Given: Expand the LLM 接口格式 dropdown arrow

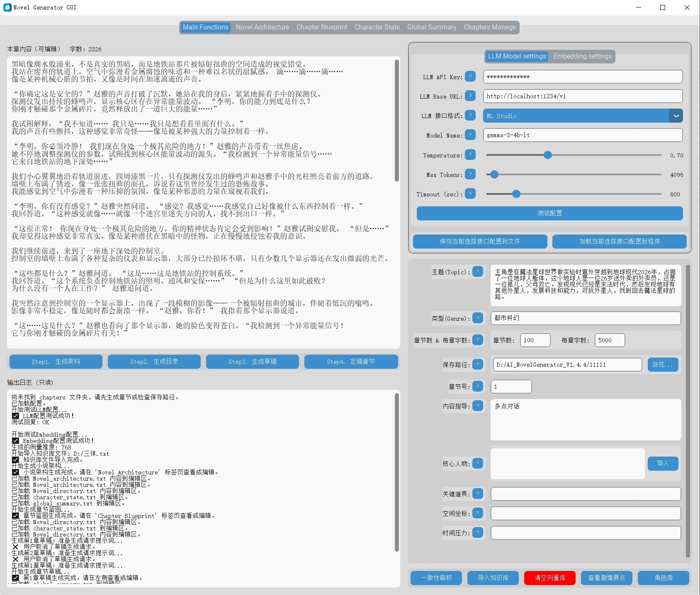Looking at the screenshot, I should coord(676,116).
